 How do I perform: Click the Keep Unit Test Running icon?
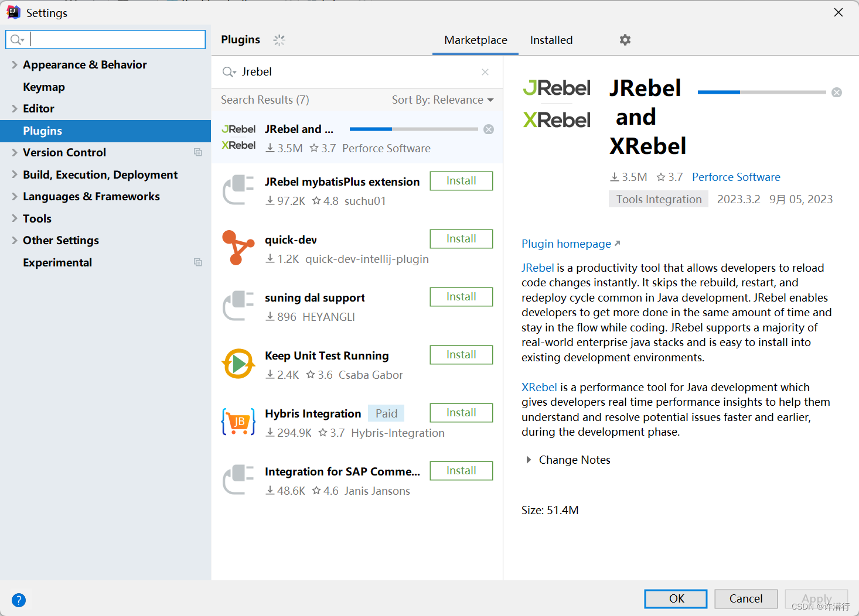pyautogui.click(x=238, y=364)
